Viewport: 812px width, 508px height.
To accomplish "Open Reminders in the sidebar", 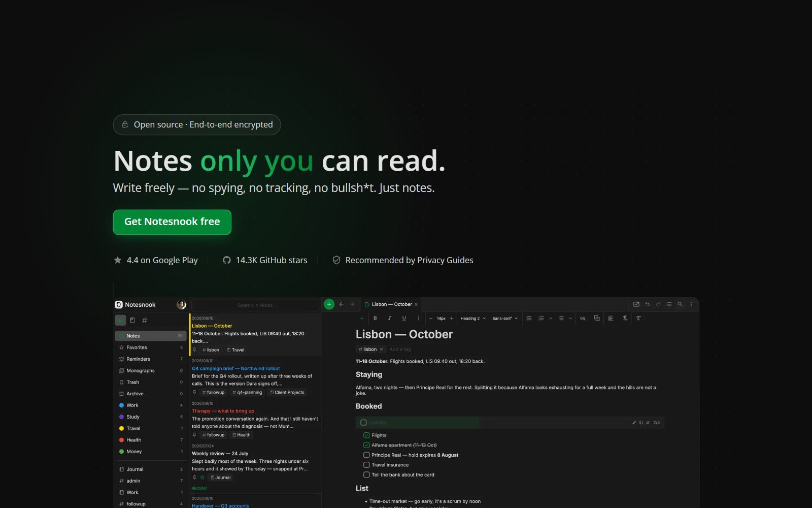I will 151,359.
